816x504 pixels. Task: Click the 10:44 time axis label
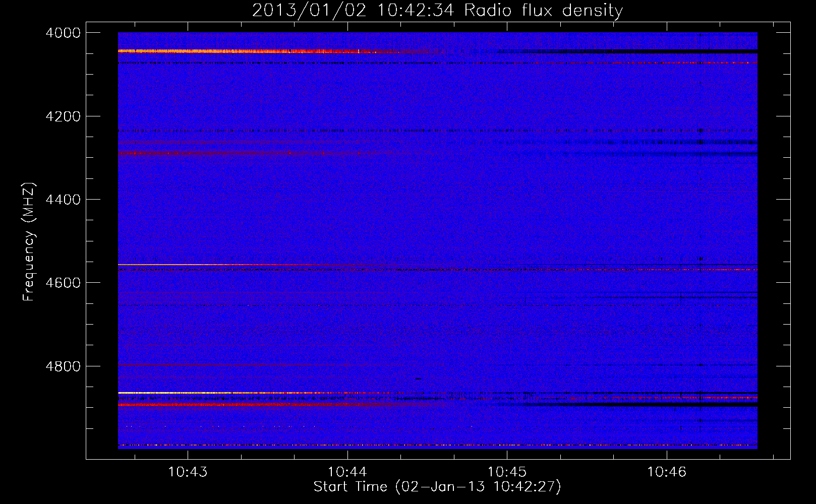[x=347, y=472]
